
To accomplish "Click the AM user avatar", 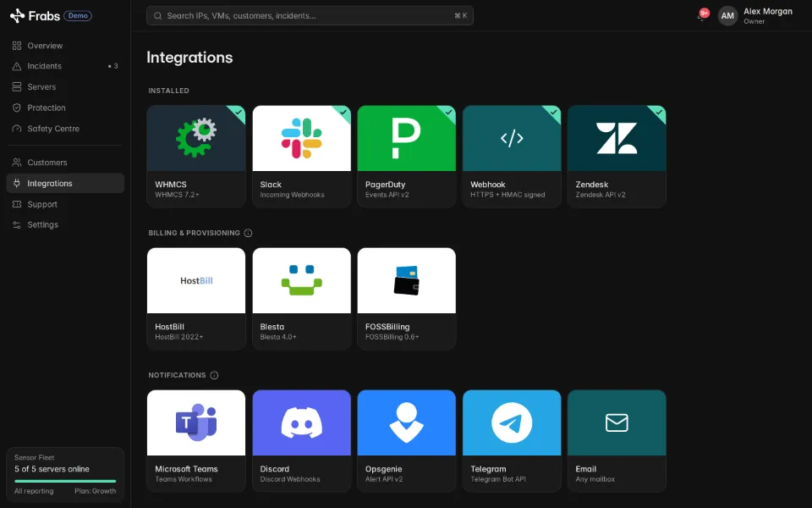I will click(727, 15).
